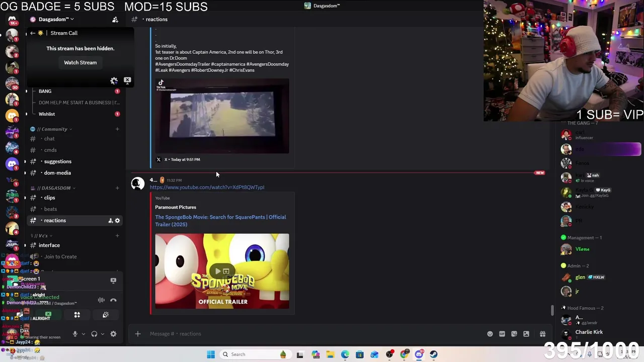Open File Explorer from taskbar

330,354
